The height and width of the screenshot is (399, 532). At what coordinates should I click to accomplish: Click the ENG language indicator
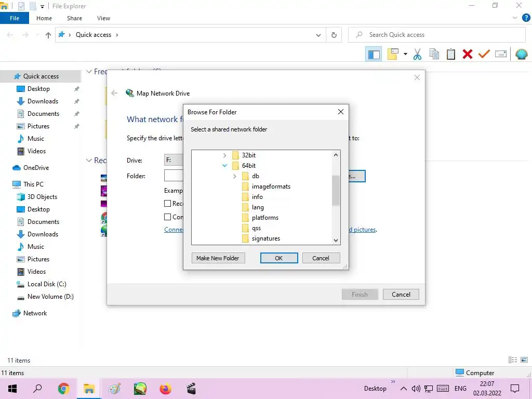[460, 389]
